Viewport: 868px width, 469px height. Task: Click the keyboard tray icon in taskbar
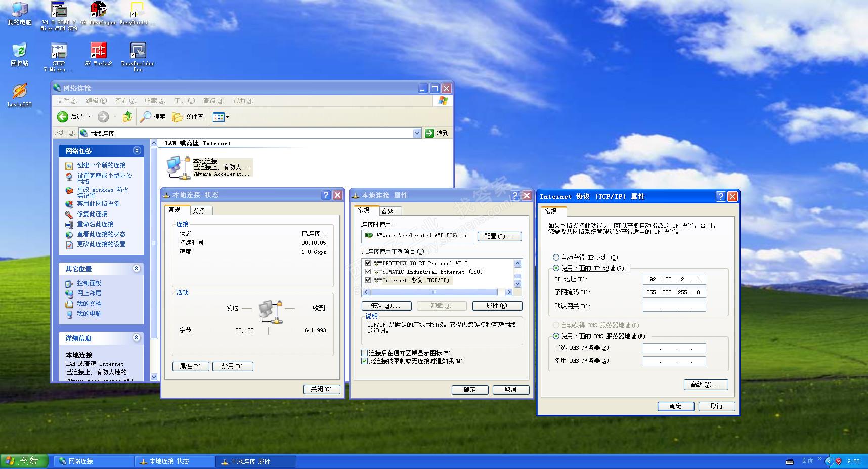coord(789,461)
